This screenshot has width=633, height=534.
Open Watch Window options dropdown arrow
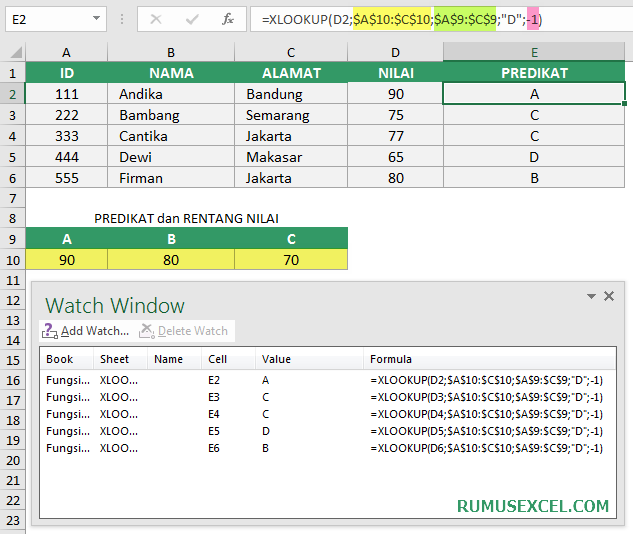[x=591, y=296]
